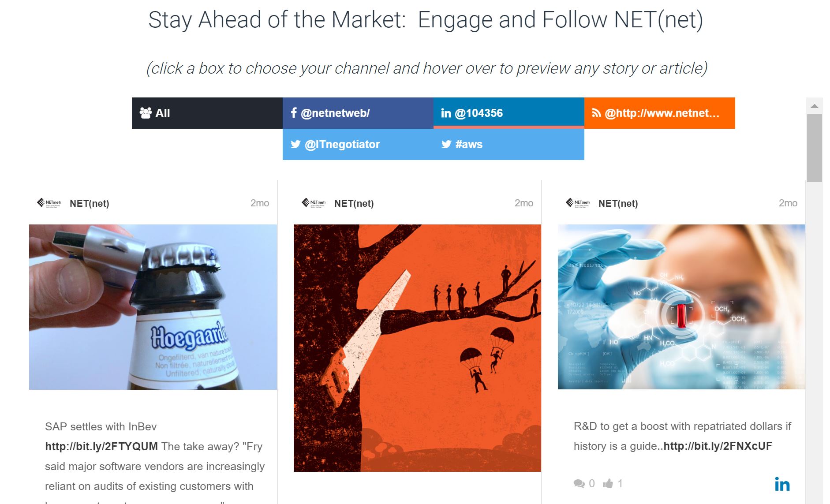This screenshot has width=830, height=504.
Task: Open link http://bit.ly/2FTYQUM
Action: pos(101,446)
